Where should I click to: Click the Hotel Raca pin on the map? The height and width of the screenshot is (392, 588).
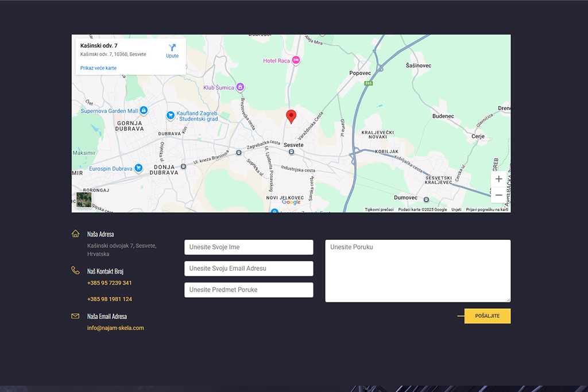(296, 60)
